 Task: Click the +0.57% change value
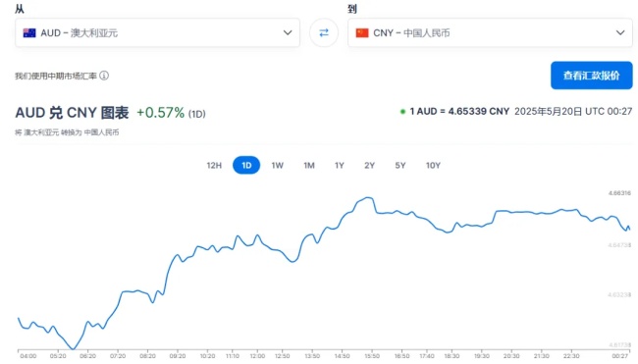[x=160, y=113]
